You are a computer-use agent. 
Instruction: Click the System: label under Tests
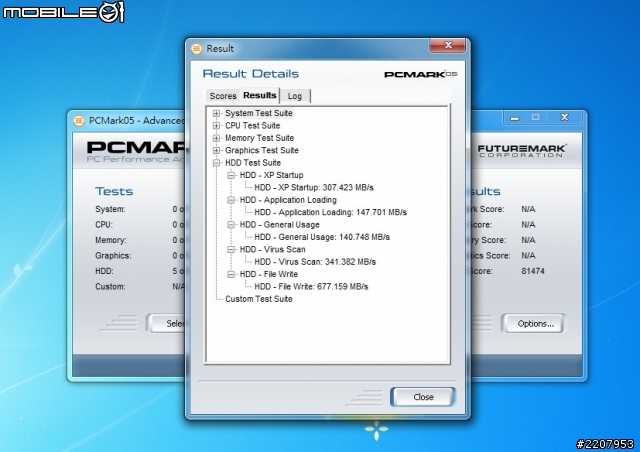pos(110,209)
